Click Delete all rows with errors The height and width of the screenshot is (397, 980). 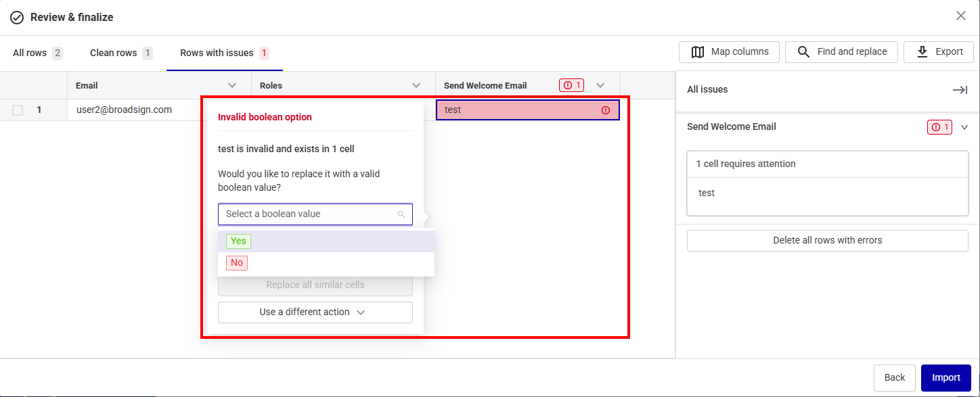pyautogui.click(x=827, y=240)
